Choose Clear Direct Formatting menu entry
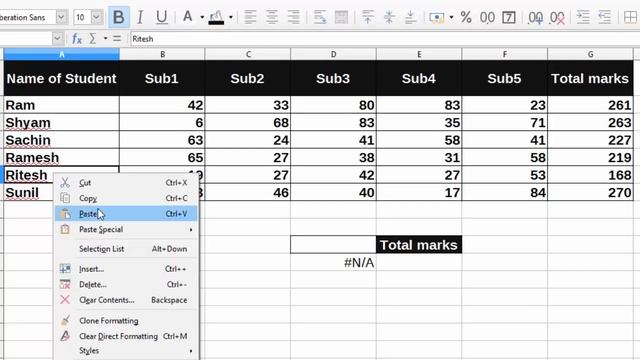The image size is (640, 360). (126, 336)
